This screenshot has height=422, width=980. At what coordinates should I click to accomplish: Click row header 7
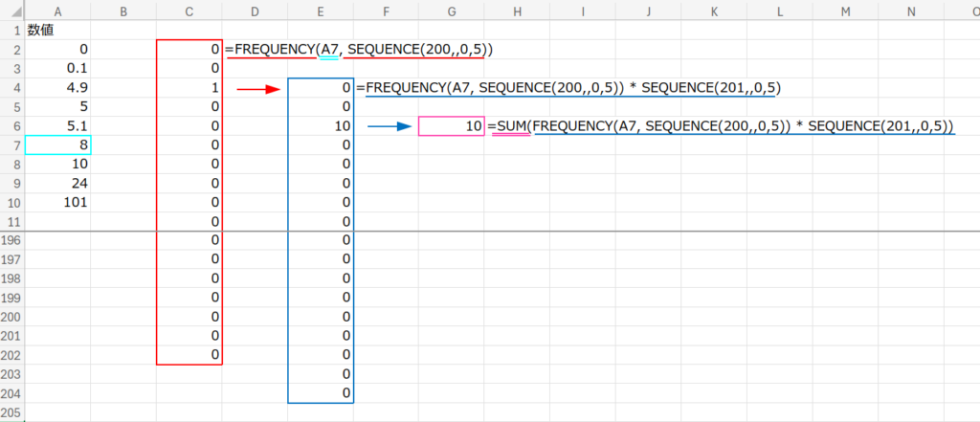click(x=11, y=144)
